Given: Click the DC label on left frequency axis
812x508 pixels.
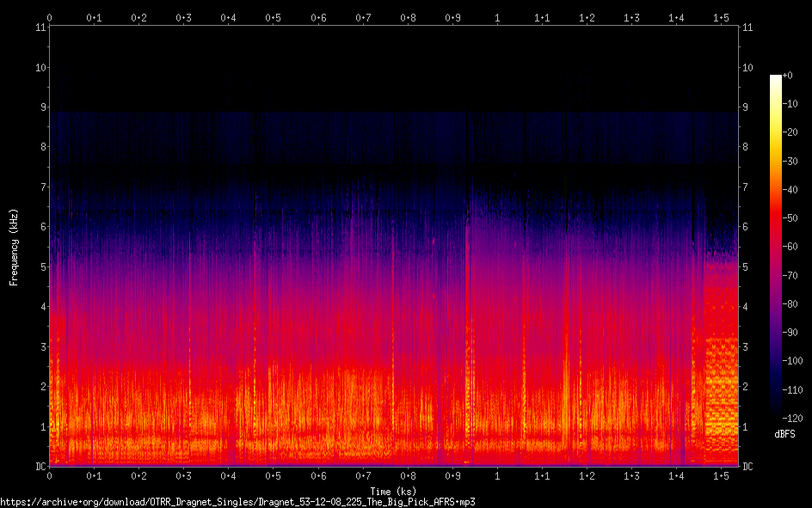Looking at the screenshot, I should point(39,467).
